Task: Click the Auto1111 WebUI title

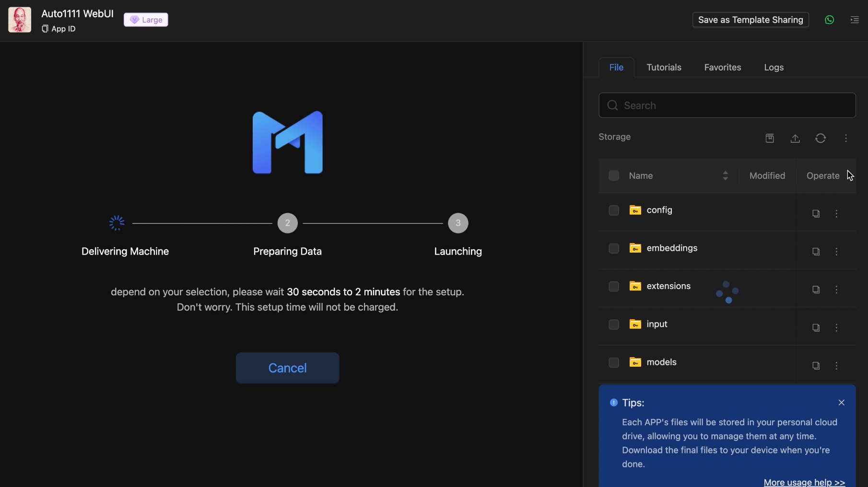Action: tap(77, 14)
